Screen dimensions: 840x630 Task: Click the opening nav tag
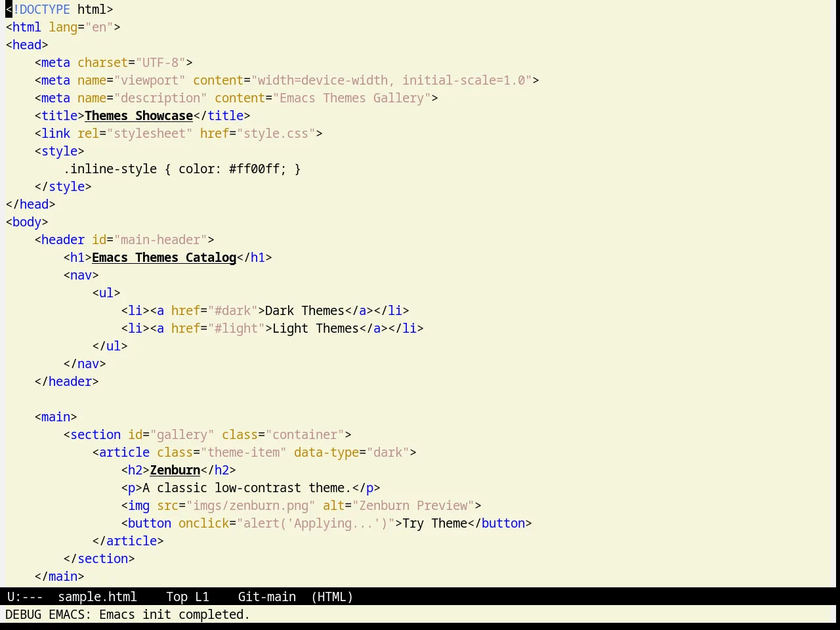tap(81, 275)
